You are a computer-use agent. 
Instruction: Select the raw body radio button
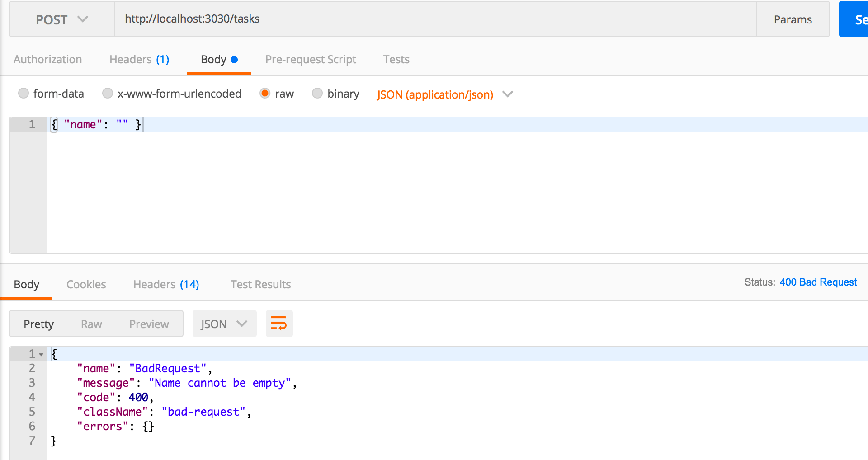pyautogui.click(x=265, y=94)
